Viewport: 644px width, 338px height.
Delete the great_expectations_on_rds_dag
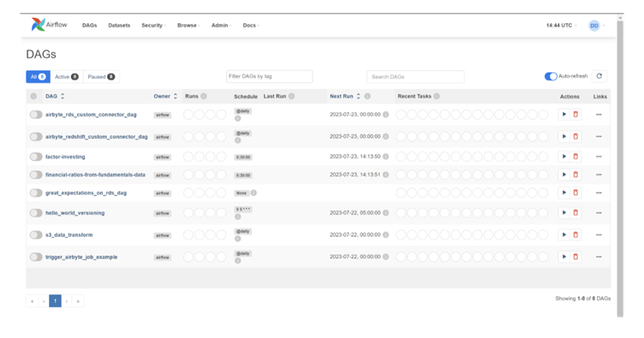click(575, 193)
